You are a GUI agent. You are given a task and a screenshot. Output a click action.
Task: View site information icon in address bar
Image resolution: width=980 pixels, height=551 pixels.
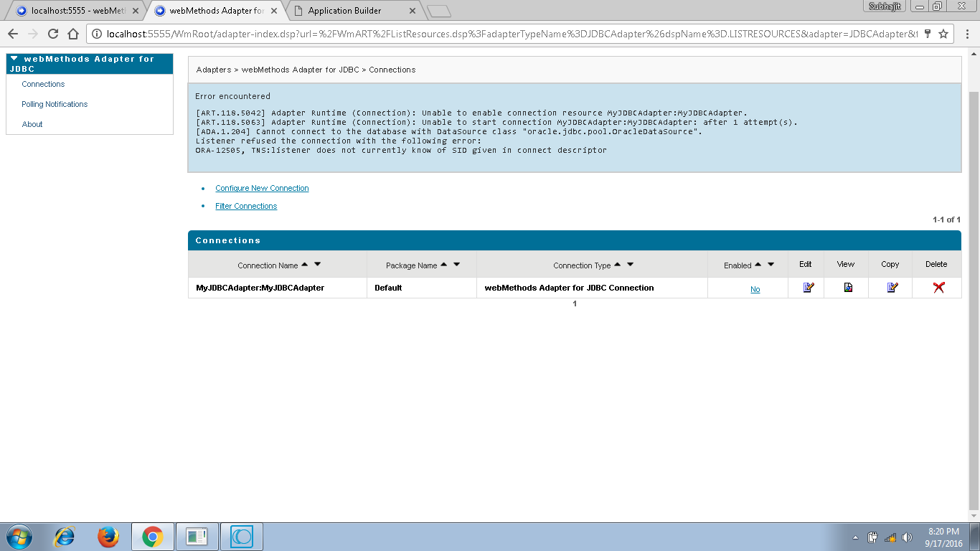pyautogui.click(x=98, y=34)
